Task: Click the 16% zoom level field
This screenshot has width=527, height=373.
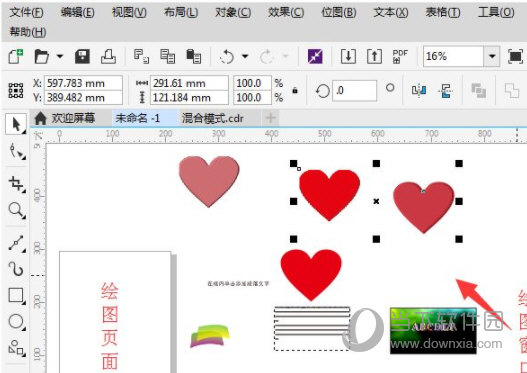Action: pos(453,56)
